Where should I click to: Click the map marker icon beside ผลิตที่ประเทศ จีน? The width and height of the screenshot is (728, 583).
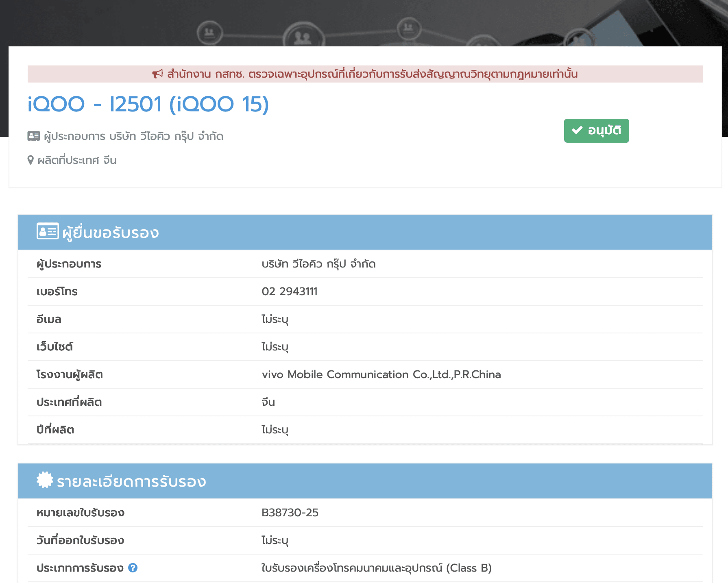pyautogui.click(x=31, y=160)
